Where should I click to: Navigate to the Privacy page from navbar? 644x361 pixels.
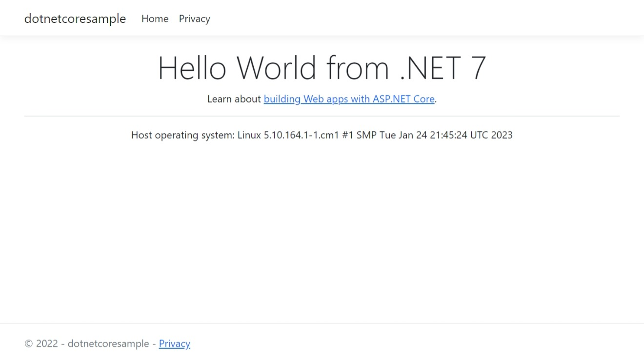[x=194, y=19]
